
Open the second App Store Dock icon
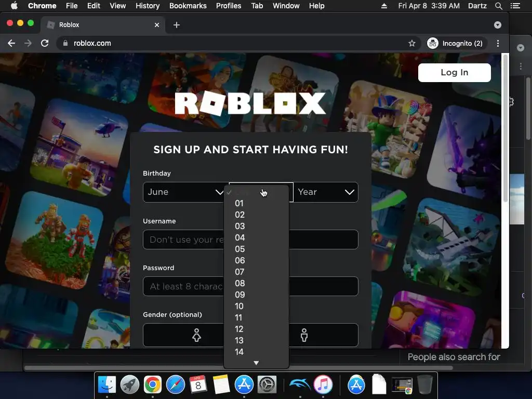coord(356,384)
